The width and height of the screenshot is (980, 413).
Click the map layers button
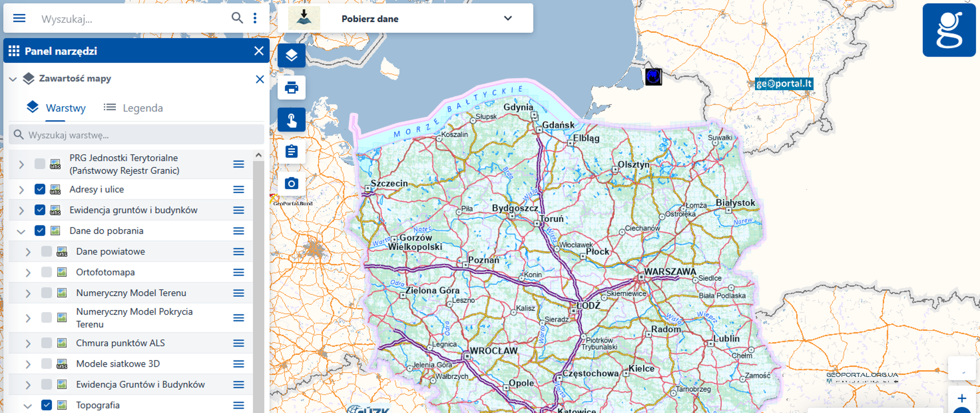point(291,56)
